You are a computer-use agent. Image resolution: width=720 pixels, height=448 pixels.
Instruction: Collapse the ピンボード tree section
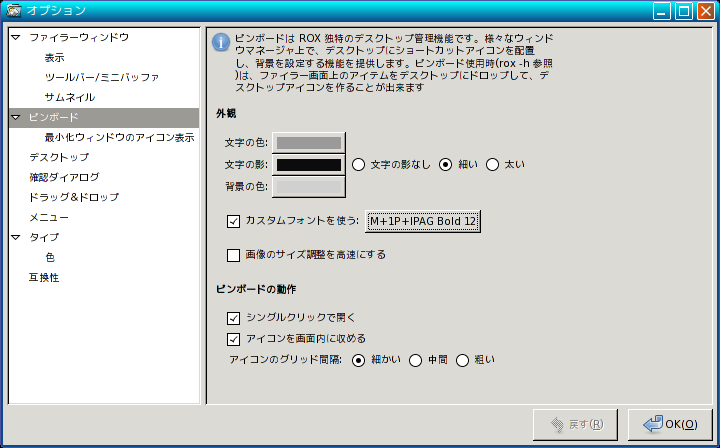(16, 118)
